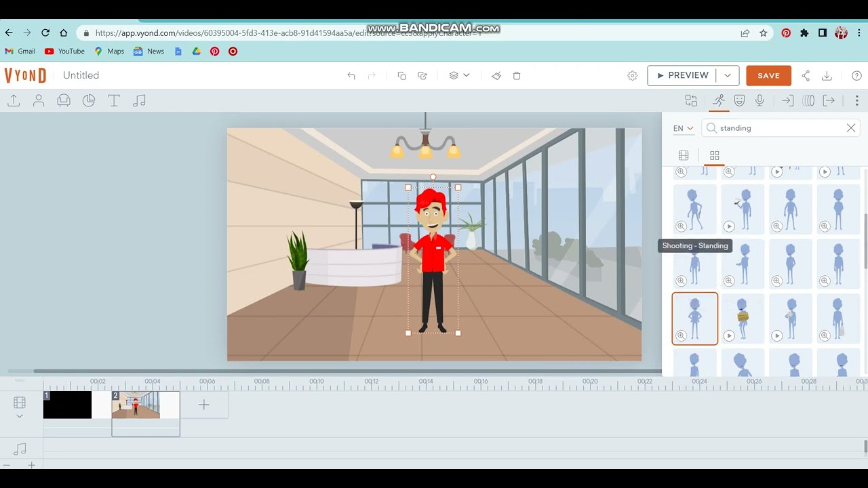Open Motion path effect icon
This screenshot has width=868, height=488.
808,101
